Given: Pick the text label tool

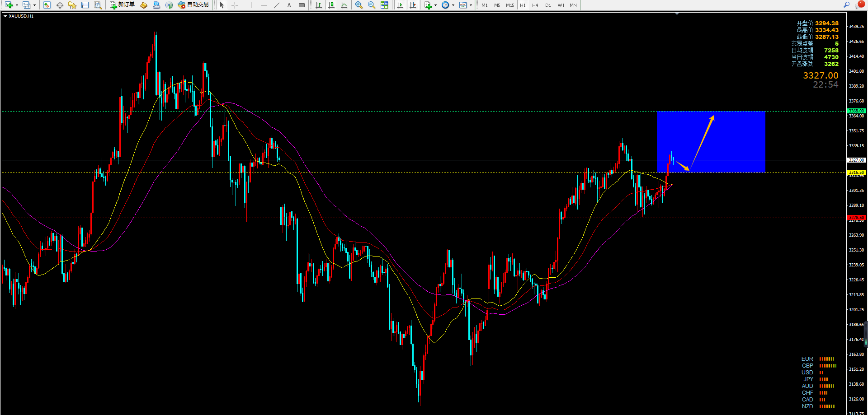Looking at the screenshot, I should point(289,5).
